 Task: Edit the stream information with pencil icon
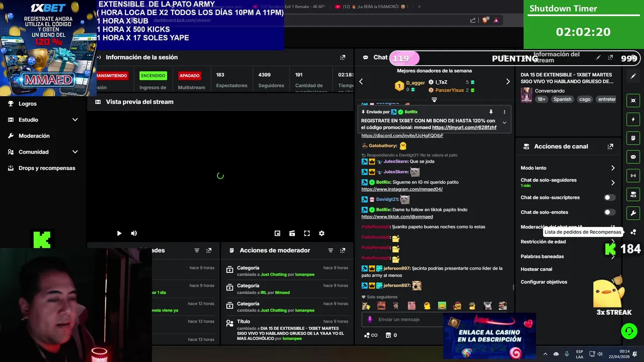(x=598, y=58)
